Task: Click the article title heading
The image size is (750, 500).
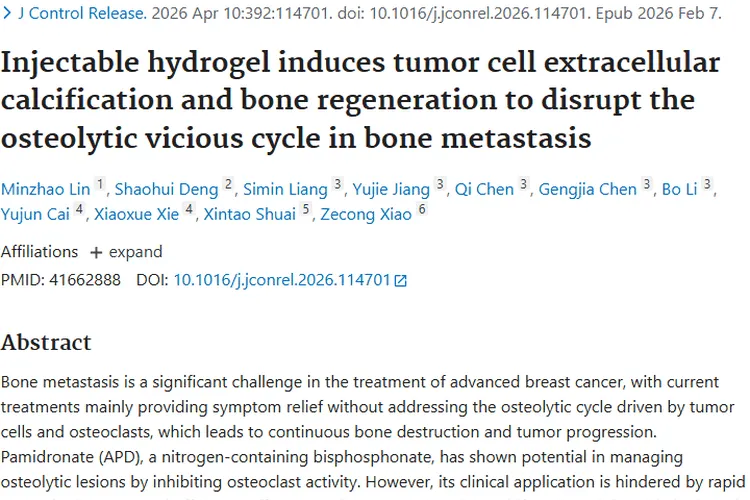Action: coord(360,99)
